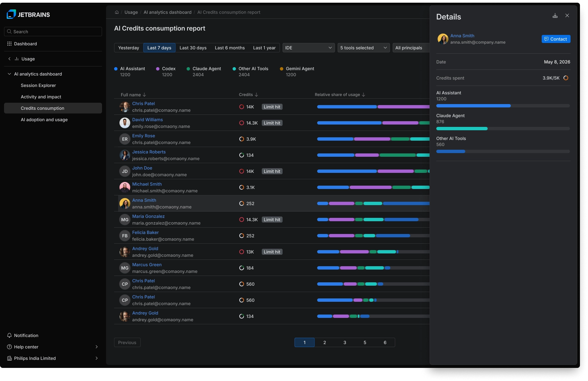Toggle the AI Assistant legend item
Screen dimensions: 588x381
[130, 72]
